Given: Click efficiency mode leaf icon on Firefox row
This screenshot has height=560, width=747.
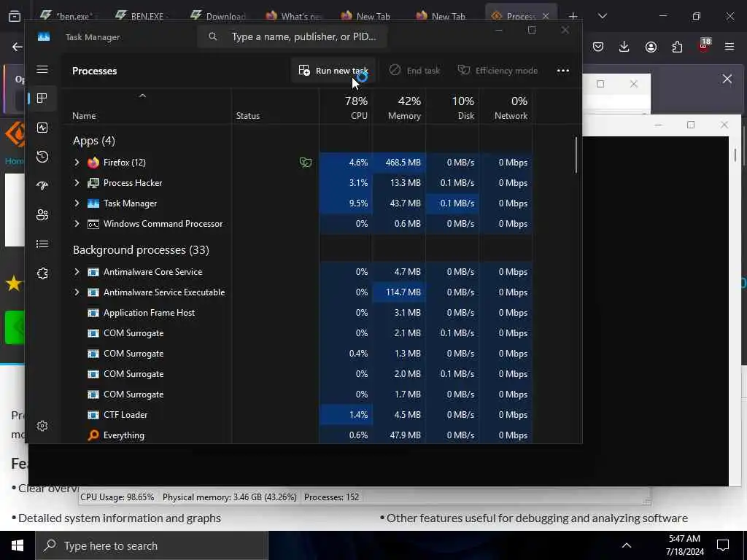Looking at the screenshot, I should 306,163.
